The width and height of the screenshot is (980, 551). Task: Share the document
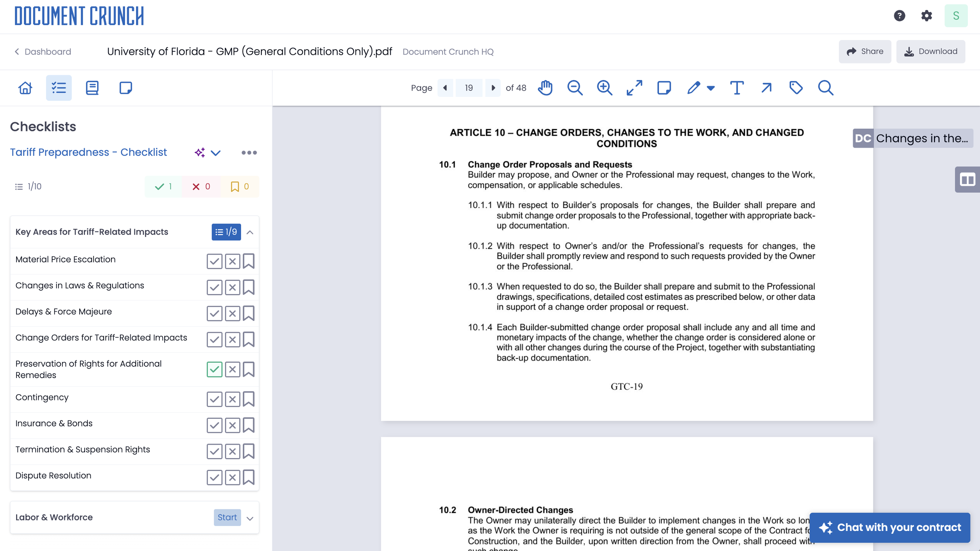click(865, 51)
